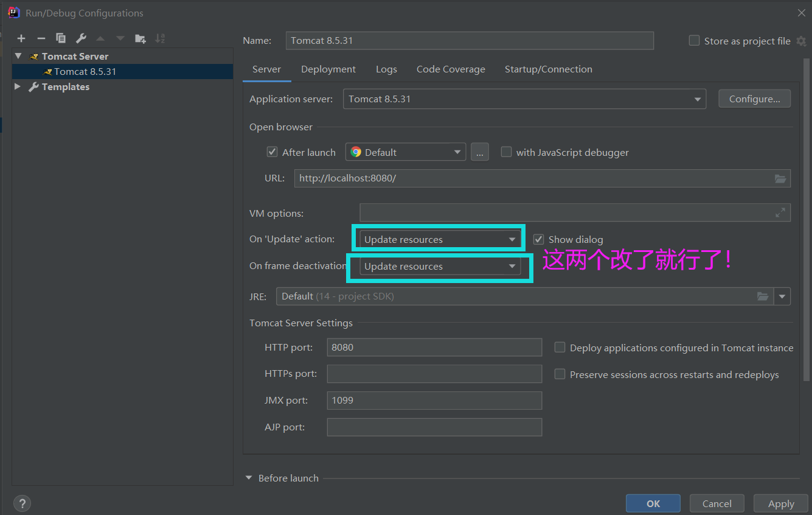812x515 pixels.
Task: Click the Apply button
Action: click(x=781, y=503)
